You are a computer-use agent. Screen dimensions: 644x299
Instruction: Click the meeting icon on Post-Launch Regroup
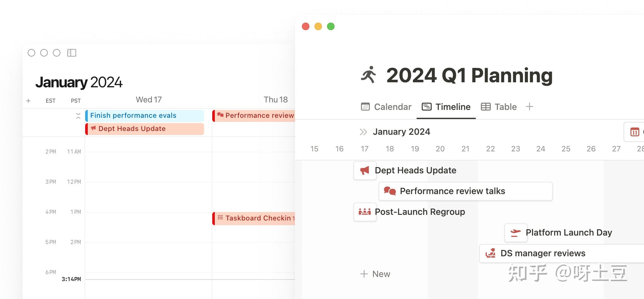365,212
